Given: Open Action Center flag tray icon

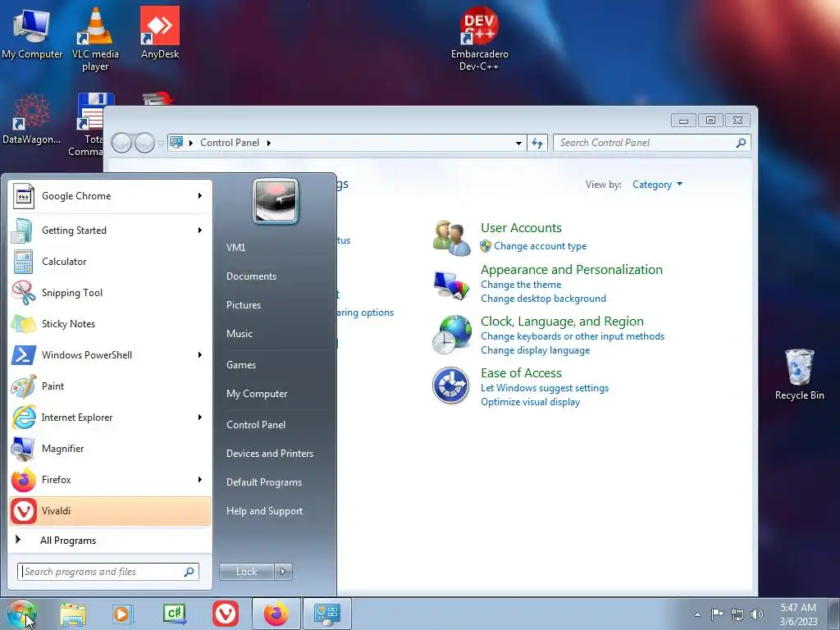Looking at the screenshot, I should coord(717,614).
